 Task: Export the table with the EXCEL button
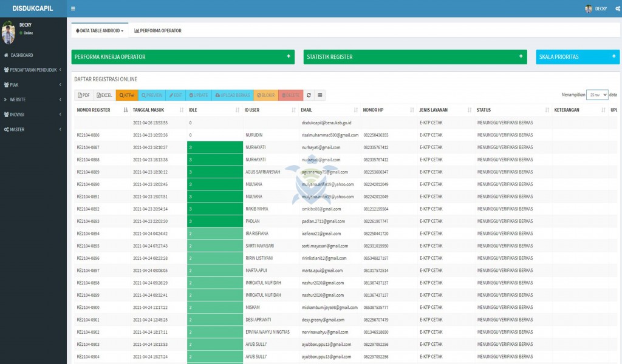coord(104,95)
